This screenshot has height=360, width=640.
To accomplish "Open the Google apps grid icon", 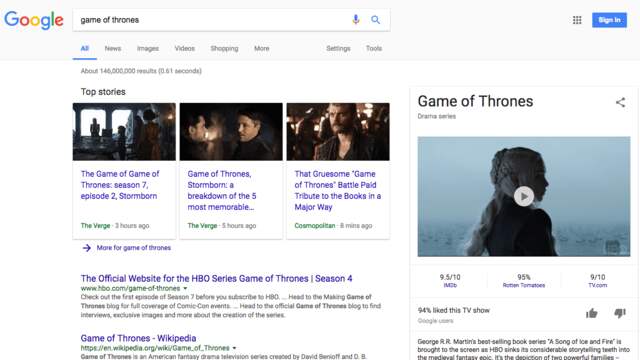I will (x=577, y=20).
